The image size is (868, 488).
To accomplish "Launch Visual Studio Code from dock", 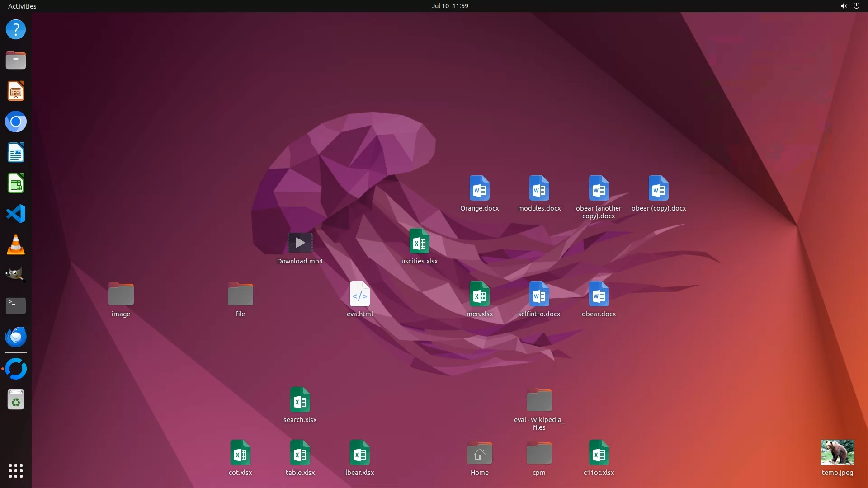I will point(16,214).
